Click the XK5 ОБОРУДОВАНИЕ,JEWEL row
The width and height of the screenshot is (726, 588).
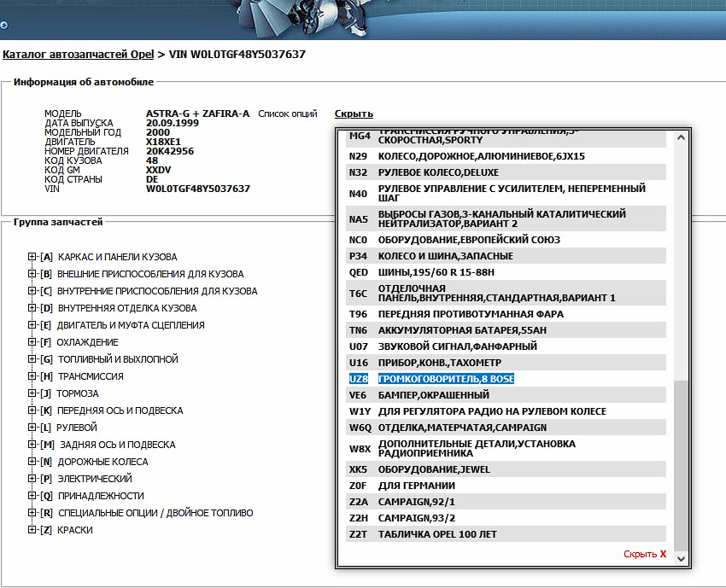[506, 469]
